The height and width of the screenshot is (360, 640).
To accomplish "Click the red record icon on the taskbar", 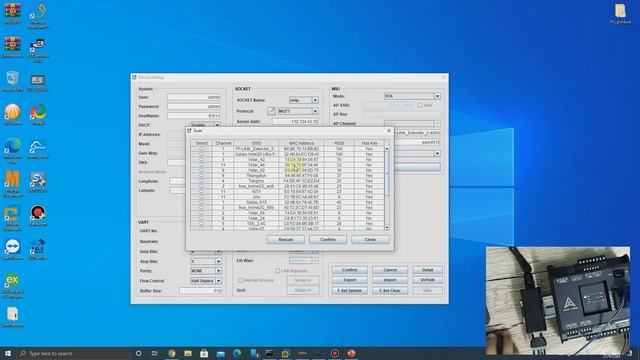I will [x=335, y=353].
